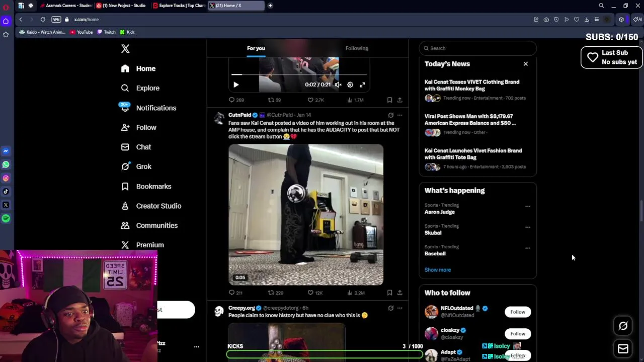Close the Today's News panel
Viewport: 644px width, 362px height.
pyautogui.click(x=526, y=64)
